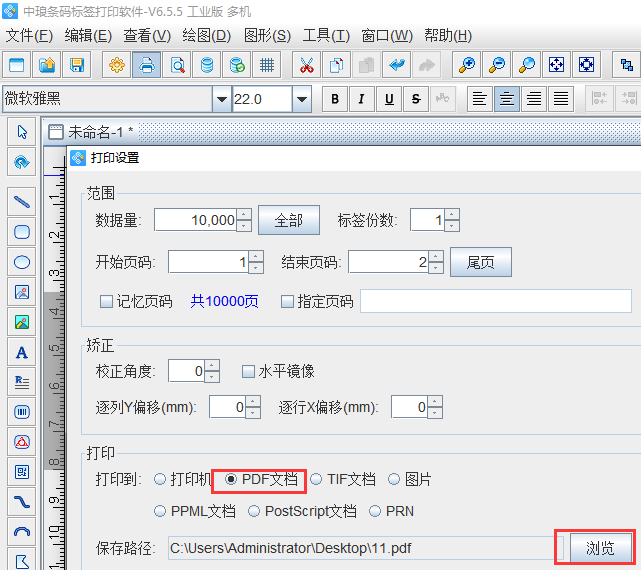Open print preview magnifier page icon

click(177, 65)
